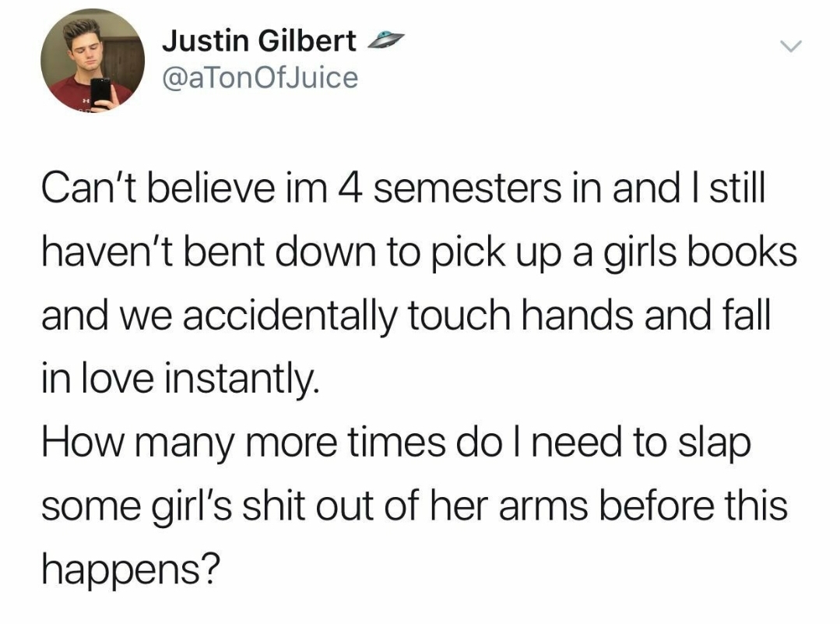The width and height of the screenshot is (840, 624).
Task: Click the line "and we accidentally touch hands"
Action: (406, 316)
